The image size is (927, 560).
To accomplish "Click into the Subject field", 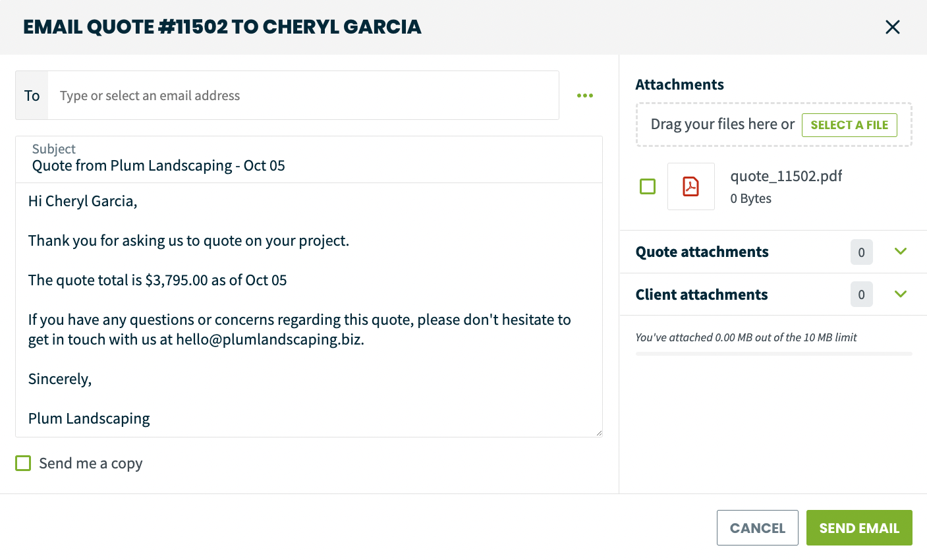I will click(x=308, y=165).
